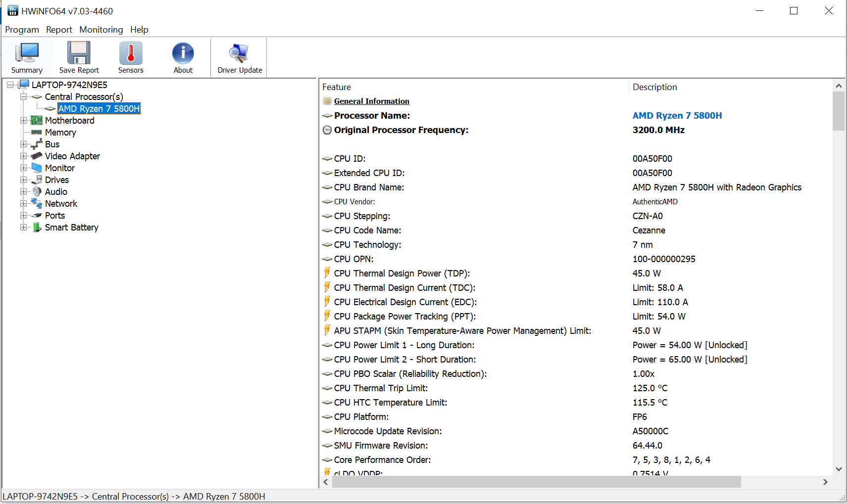This screenshot has width=847, height=504.
Task: Open the Summary toolbar icon
Action: (x=27, y=53)
